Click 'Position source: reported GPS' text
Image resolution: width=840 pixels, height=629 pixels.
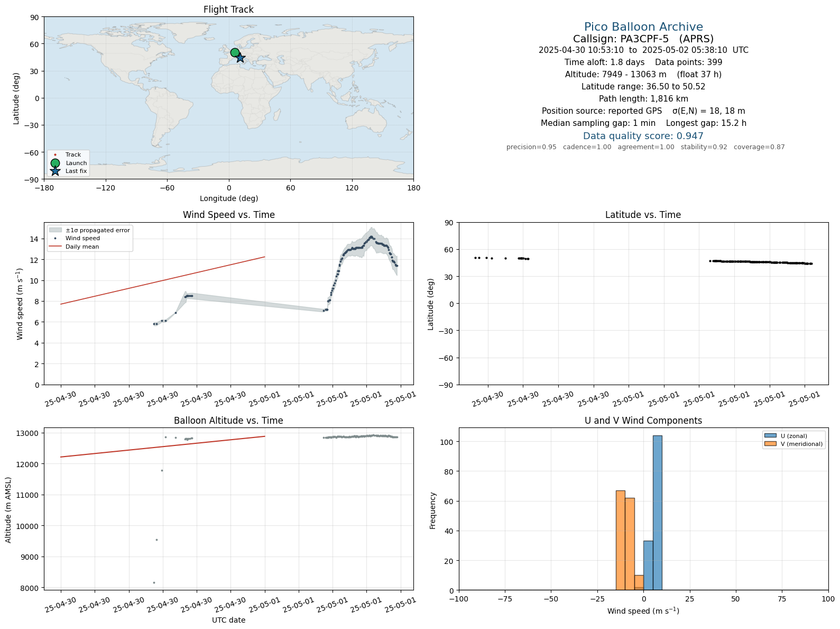[x=602, y=111]
